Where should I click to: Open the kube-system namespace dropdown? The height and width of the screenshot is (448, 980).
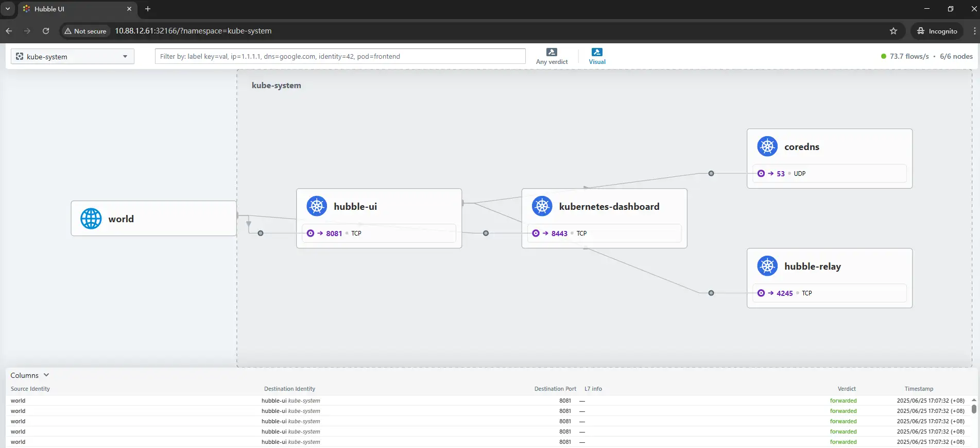pyautogui.click(x=73, y=57)
